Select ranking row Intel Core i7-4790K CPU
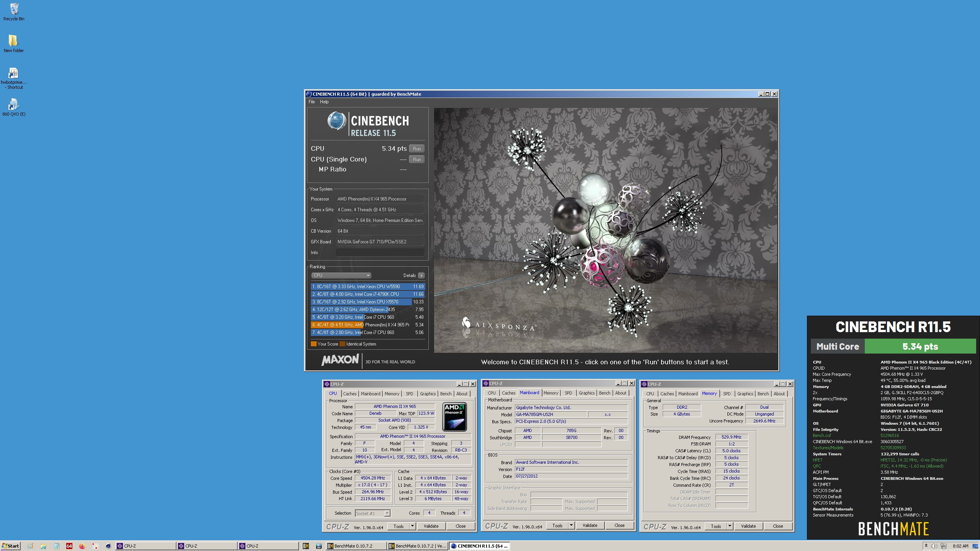This screenshot has height=551, width=980. [x=367, y=294]
